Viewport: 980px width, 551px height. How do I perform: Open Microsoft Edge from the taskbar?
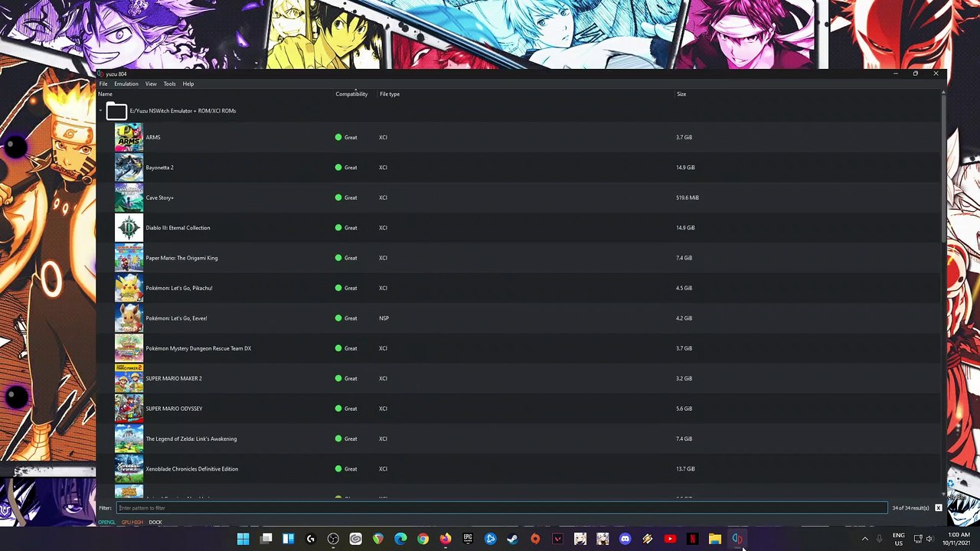pyautogui.click(x=400, y=539)
